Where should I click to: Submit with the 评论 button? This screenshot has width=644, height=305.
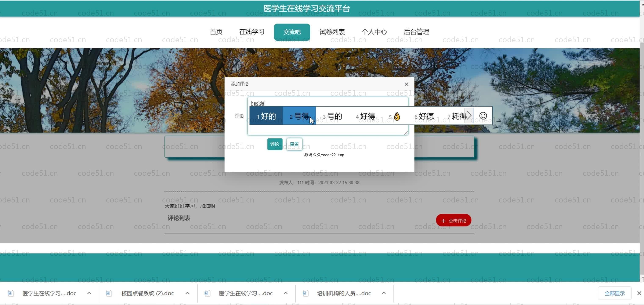[x=275, y=144]
